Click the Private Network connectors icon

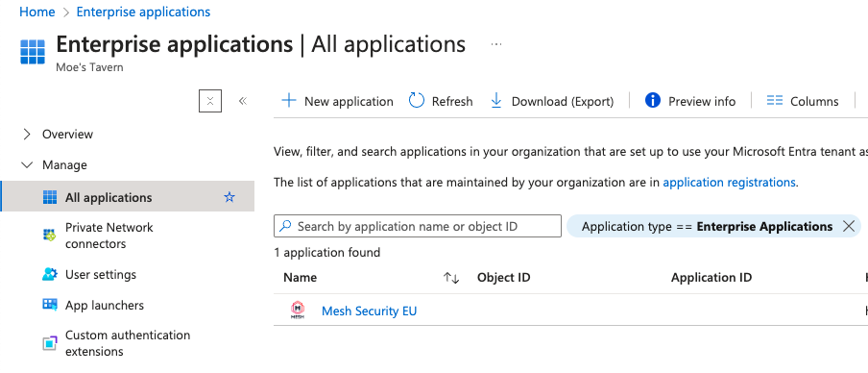(x=50, y=236)
